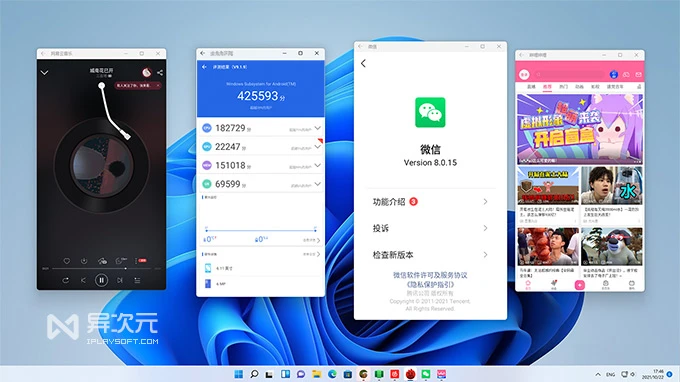Switch to the 热门 tab in Bilibili
The image size is (680, 382).
click(x=563, y=87)
